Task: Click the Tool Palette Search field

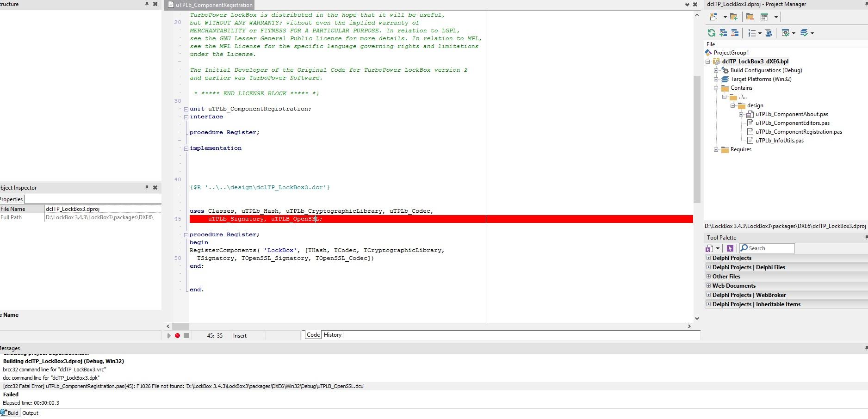Action: (767, 248)
